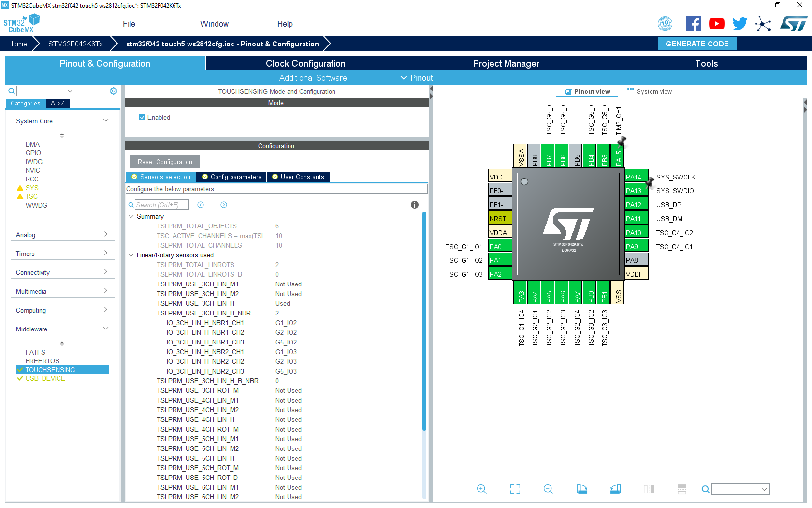The width and height of the screenshot is (812, 508).
Task: Flip the chip horizontally
Action: tap(649, 489)
